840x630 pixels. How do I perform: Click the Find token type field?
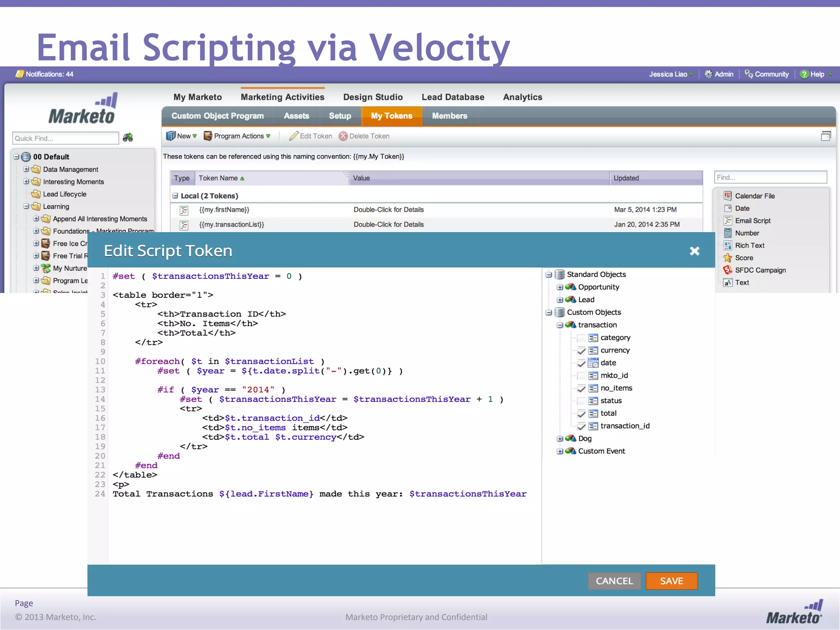tap(770, 177)
